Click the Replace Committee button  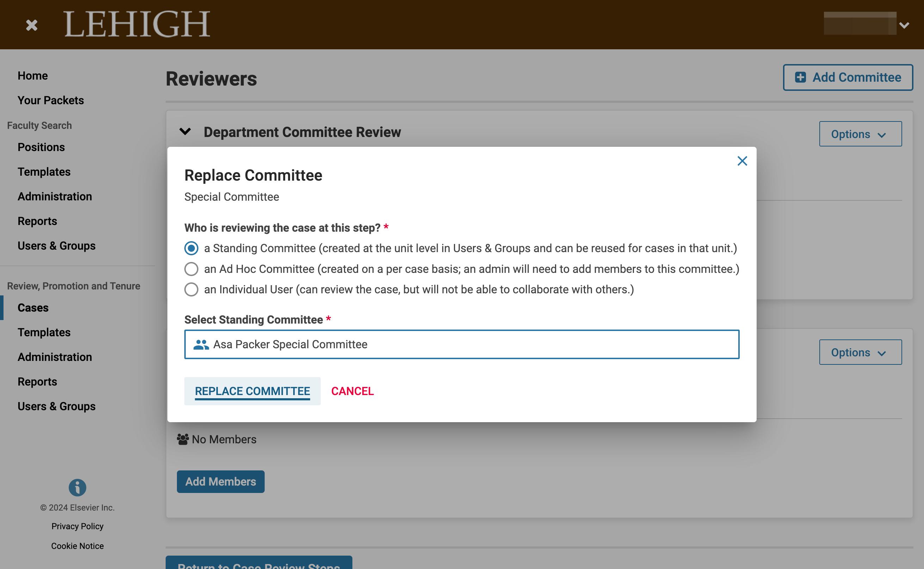coord(252,391)
